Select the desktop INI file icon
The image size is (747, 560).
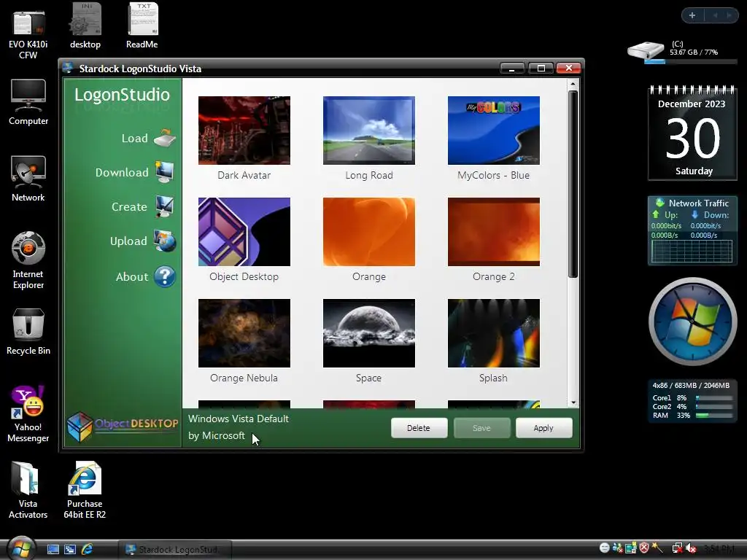[85, 20]
